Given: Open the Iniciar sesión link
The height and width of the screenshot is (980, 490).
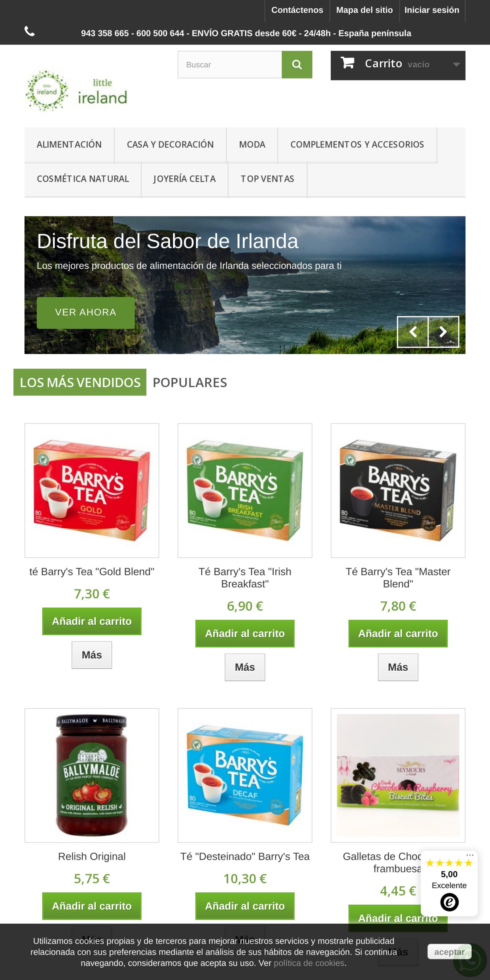Looking at the screenshot, I should click(432, 10).
